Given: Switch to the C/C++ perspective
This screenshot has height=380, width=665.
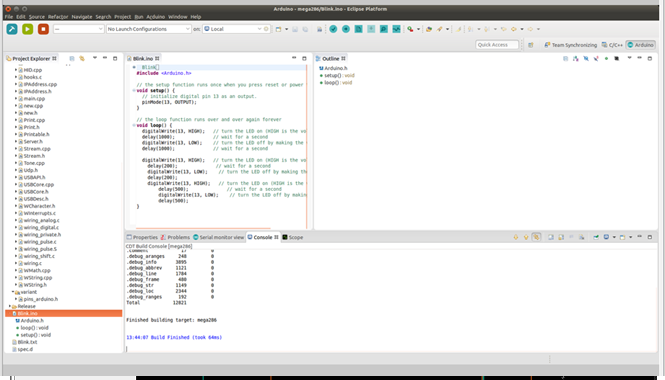Looking at the screenshot, I should click(612, 45).
